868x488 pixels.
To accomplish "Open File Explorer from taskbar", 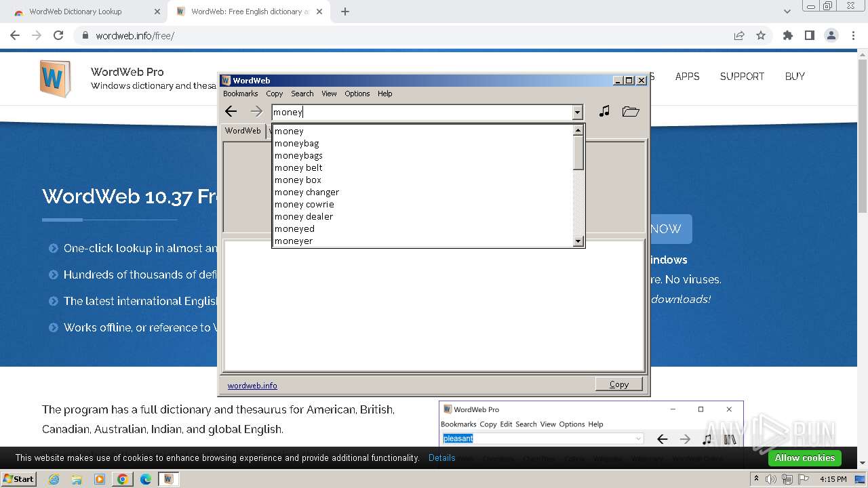I will point(77,479).
